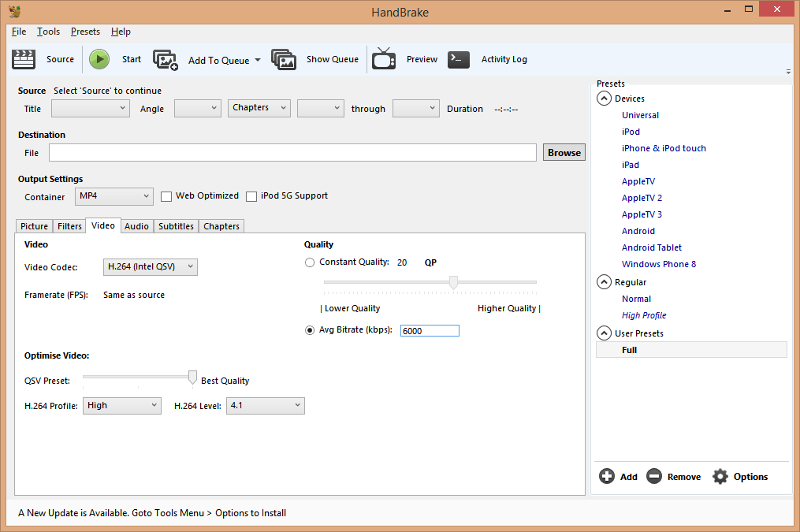Open the Activity Log terminal icon
This screenshot has height=532, width=800.
(x=459, y=60)
